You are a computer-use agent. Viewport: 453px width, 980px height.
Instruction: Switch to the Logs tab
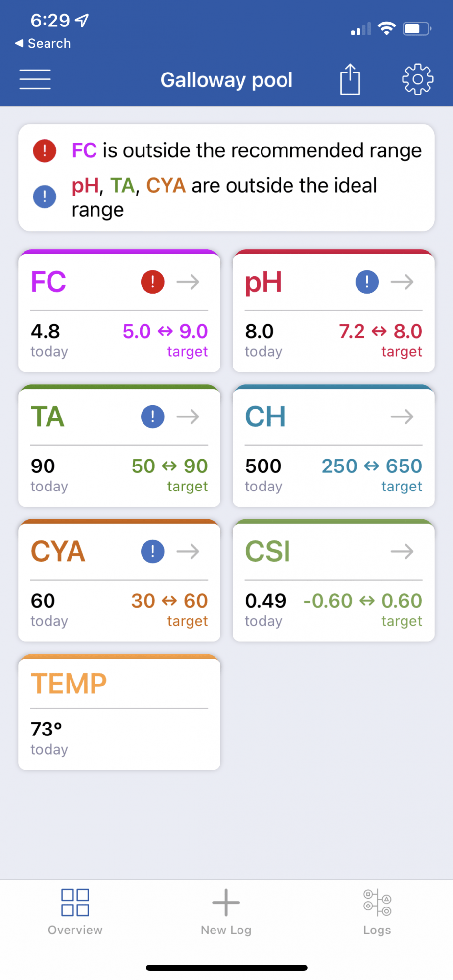coord(377,912)
